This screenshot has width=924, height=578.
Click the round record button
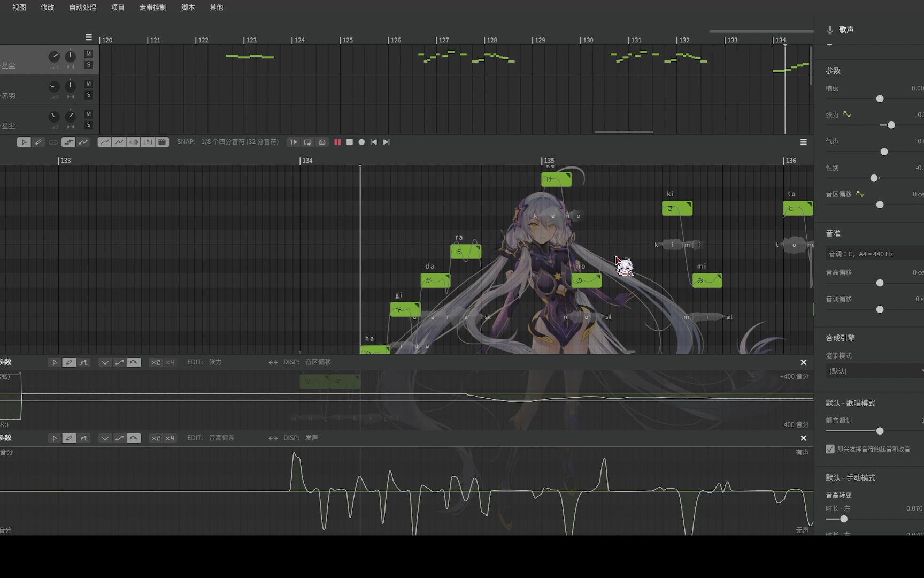361,142
